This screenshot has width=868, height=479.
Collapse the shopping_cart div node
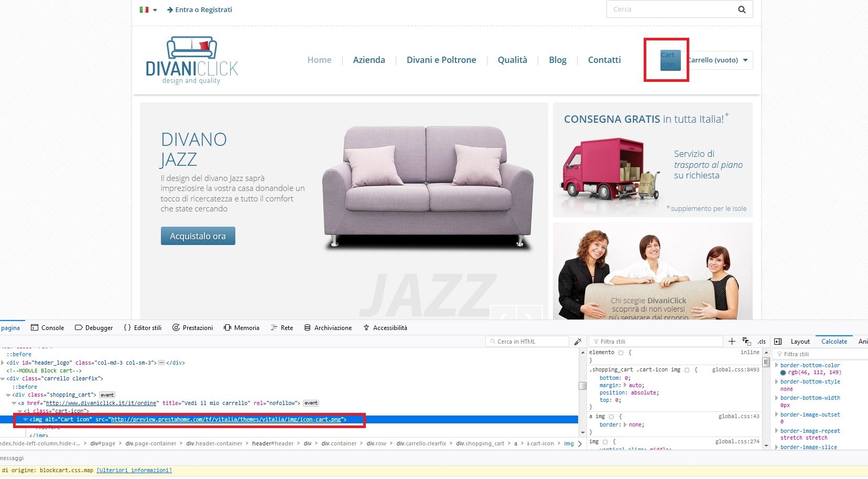pos(8,395)
